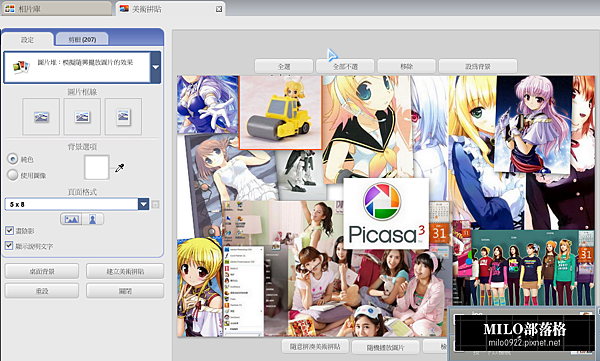This screenshot has height=361, width=600.
Task: Open the white background color swatch
Action: [x=96, y=167]
